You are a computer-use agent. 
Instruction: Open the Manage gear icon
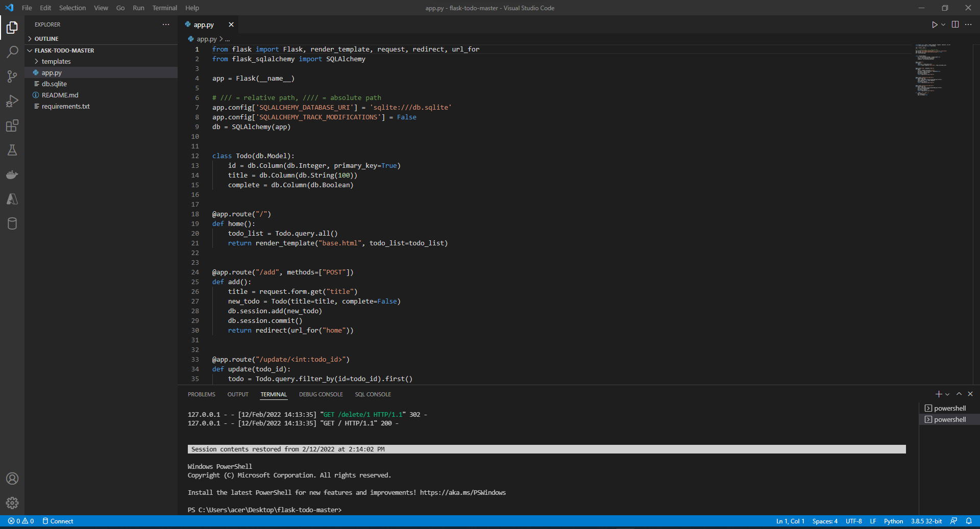pyautogui.click(x=12, y=503)
